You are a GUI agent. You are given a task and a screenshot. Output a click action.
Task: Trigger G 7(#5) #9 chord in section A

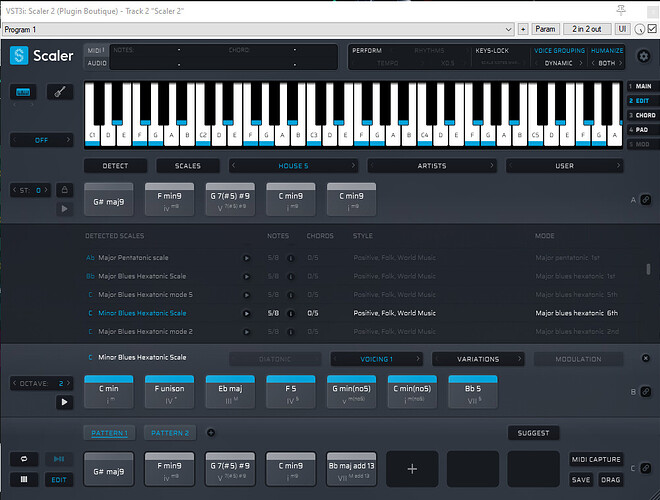click(x=230, y=199)
